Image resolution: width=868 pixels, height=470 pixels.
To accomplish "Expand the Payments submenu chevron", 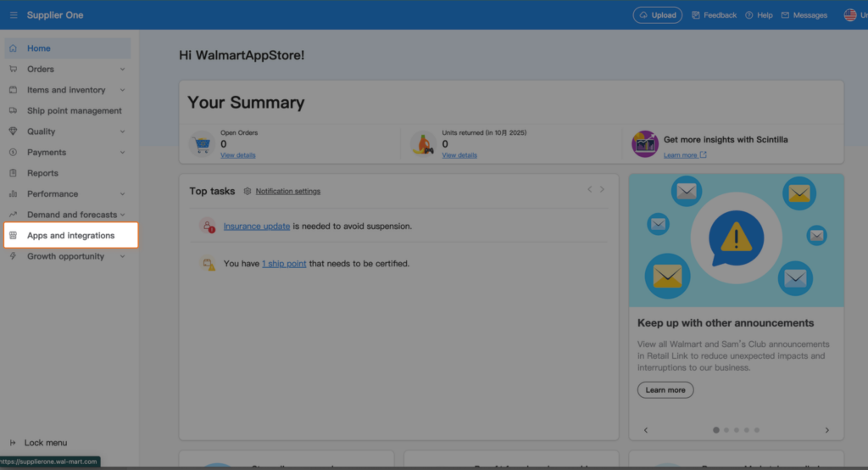I will 122,153.
